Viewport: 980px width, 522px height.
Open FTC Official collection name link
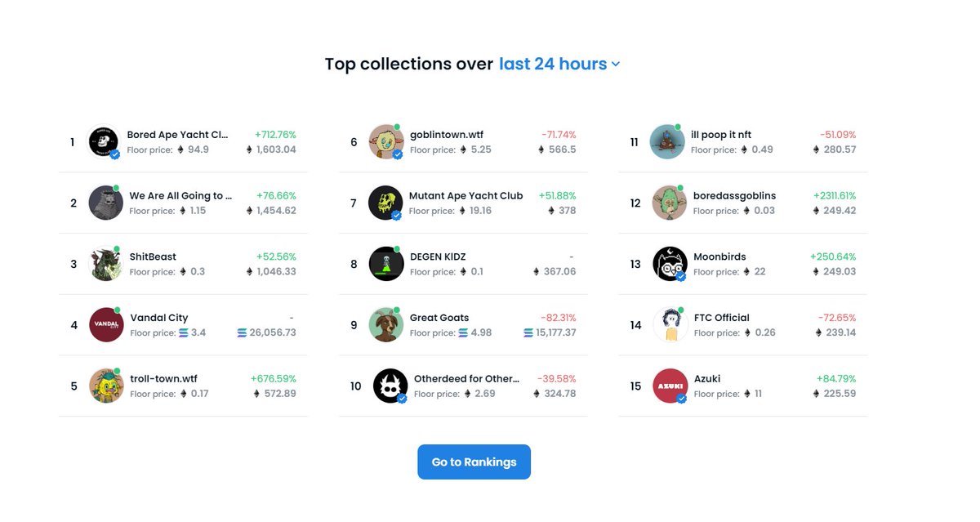pos(722,318)
